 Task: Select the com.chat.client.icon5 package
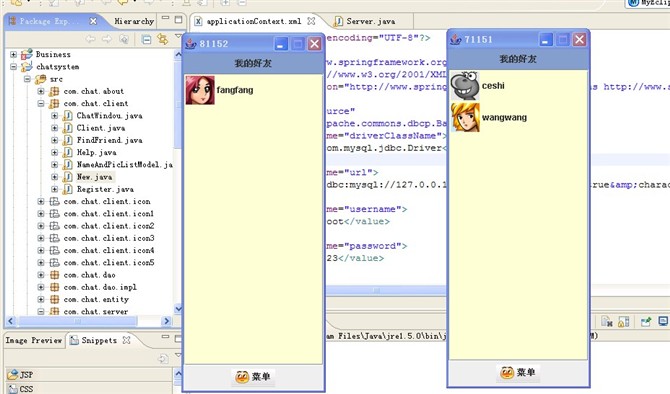pyautogui.click(x=109, y=262)
